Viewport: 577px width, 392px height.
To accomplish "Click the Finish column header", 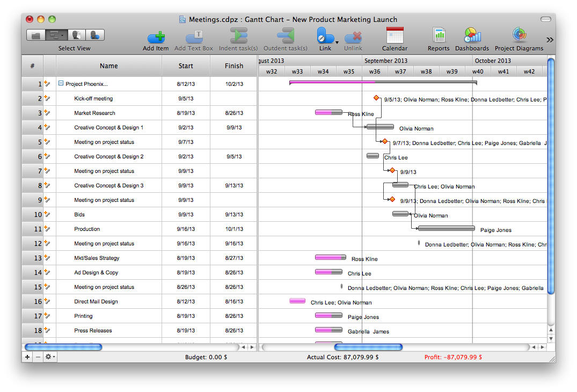I will tap(233, 66).
